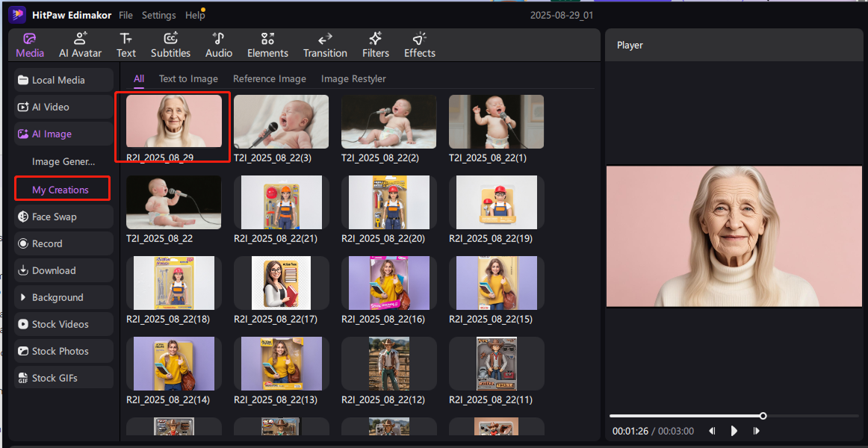The image size is (868, 448).
Task: Select thumbnail R2I_2025_08_22(15)
Action: tap(496, 283)
